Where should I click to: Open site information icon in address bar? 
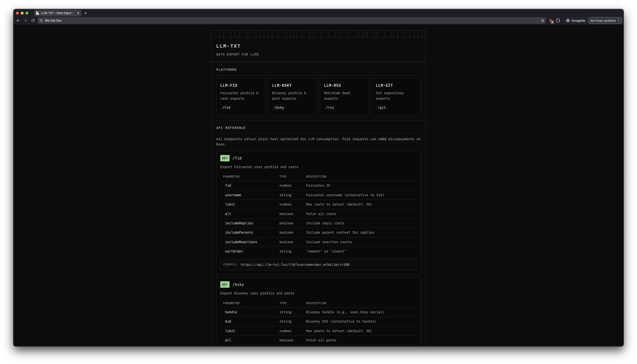[41, 21]
